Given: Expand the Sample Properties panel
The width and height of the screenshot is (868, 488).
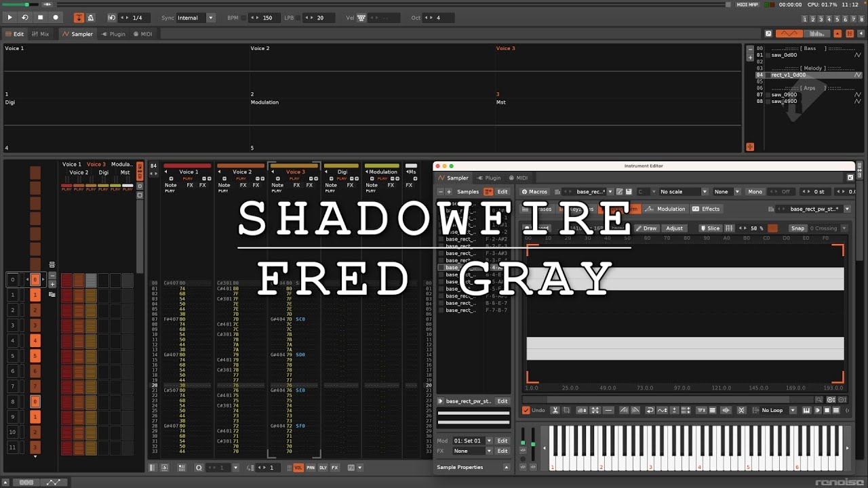Looking at the screenshot, I should coord(506,467).
